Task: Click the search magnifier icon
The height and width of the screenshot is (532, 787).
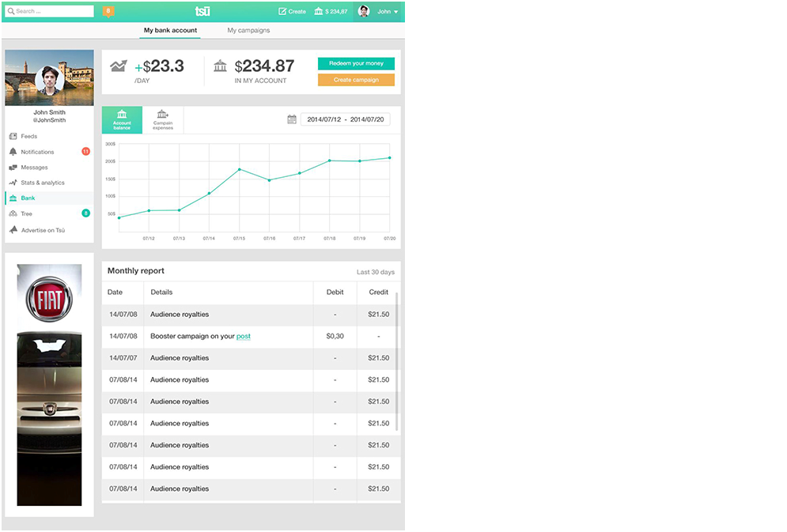Action: click(11, 11)
